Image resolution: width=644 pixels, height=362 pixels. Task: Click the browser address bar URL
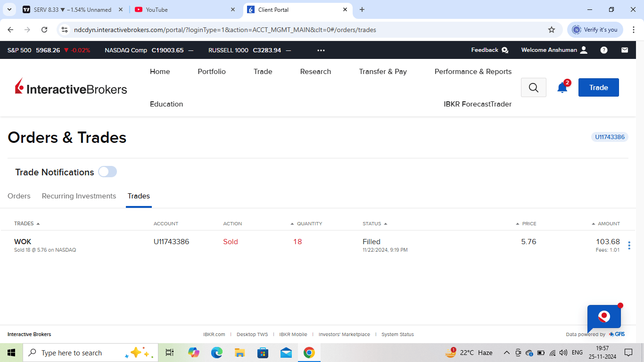225,30
